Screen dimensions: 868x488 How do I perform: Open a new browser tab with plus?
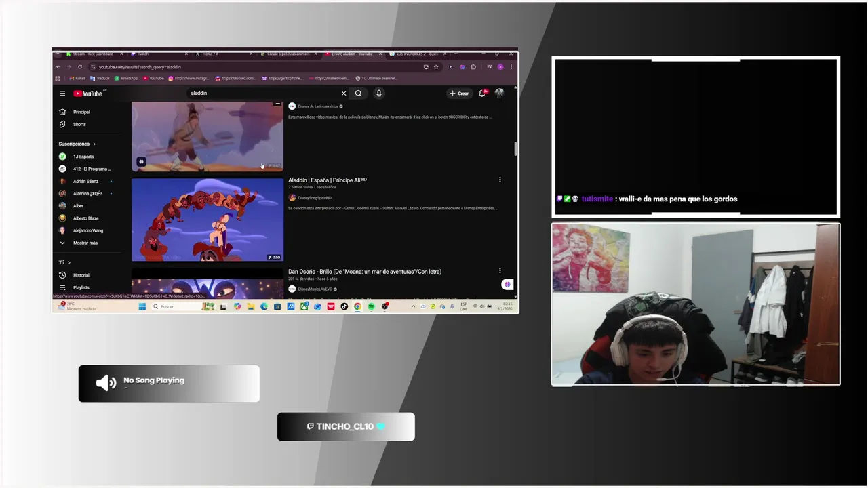(456, 54)
